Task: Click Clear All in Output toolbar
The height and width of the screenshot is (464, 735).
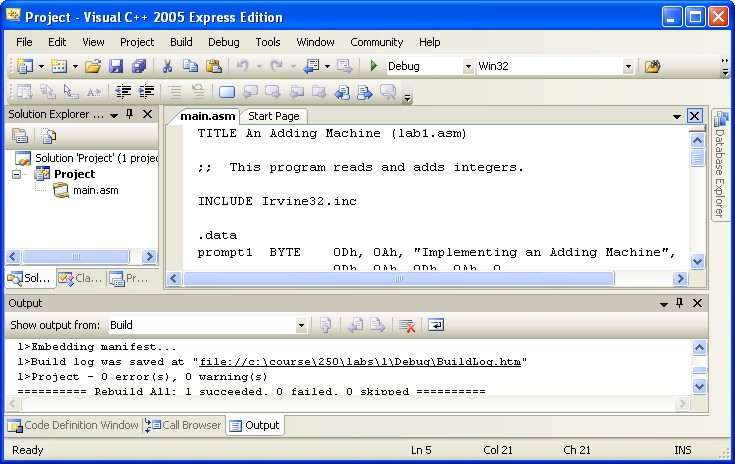Action: pos(407,325)
